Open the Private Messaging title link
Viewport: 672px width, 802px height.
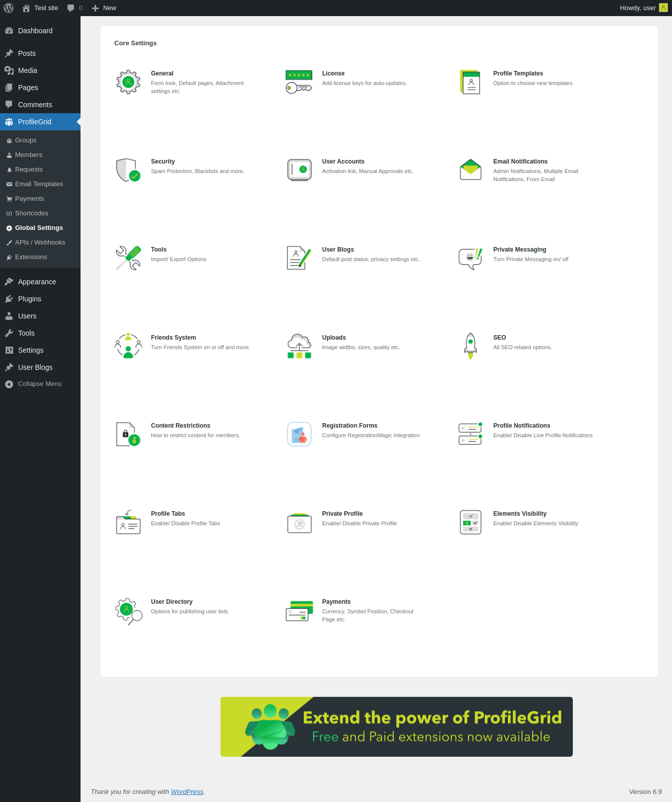(x=520, y=250)
